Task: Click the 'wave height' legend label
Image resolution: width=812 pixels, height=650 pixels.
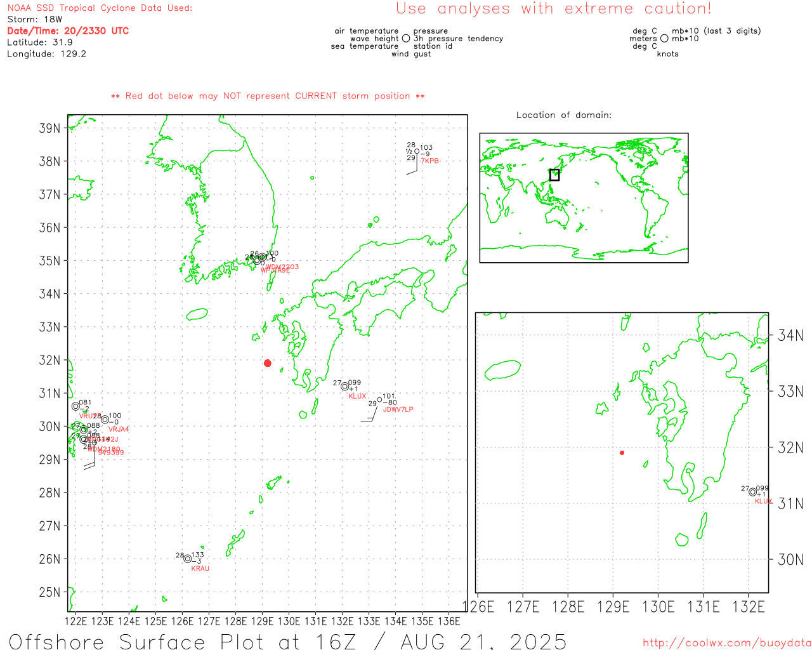Action: tap(375, 39)
